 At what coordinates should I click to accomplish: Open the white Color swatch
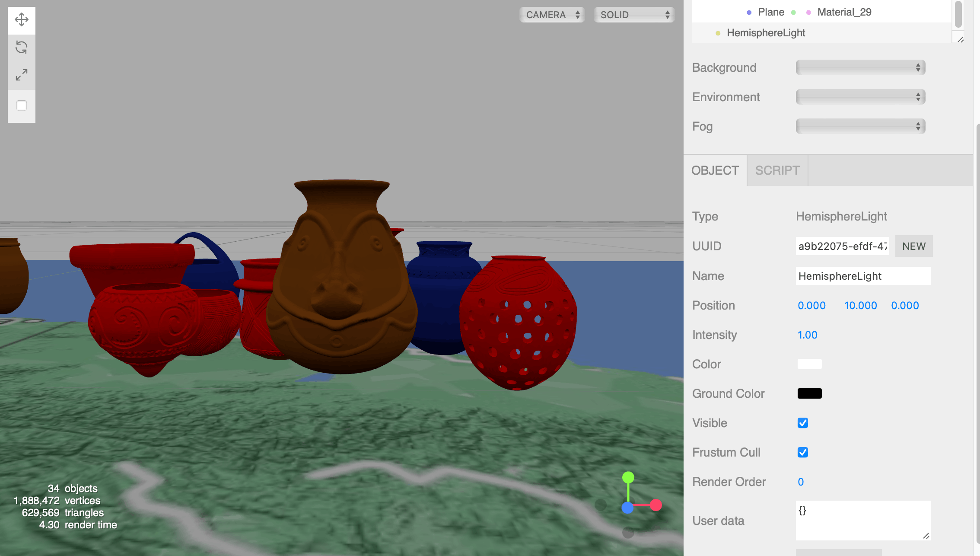809,364
